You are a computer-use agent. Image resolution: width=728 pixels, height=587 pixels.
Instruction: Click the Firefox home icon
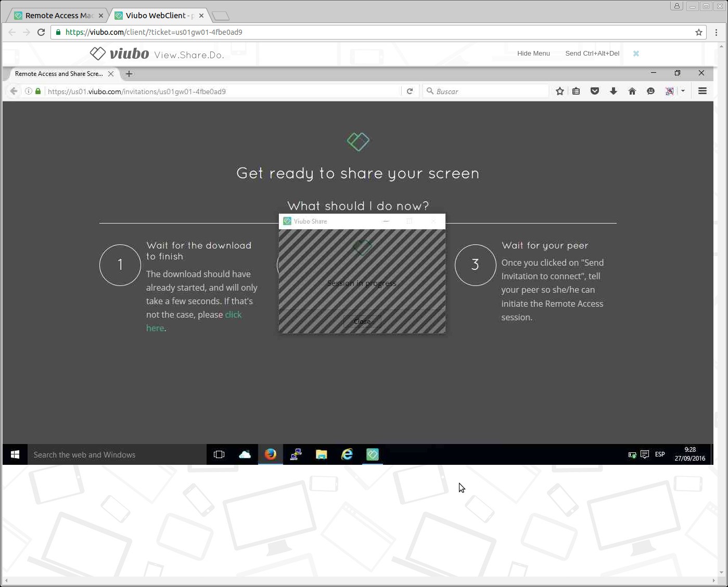point(632,91)
